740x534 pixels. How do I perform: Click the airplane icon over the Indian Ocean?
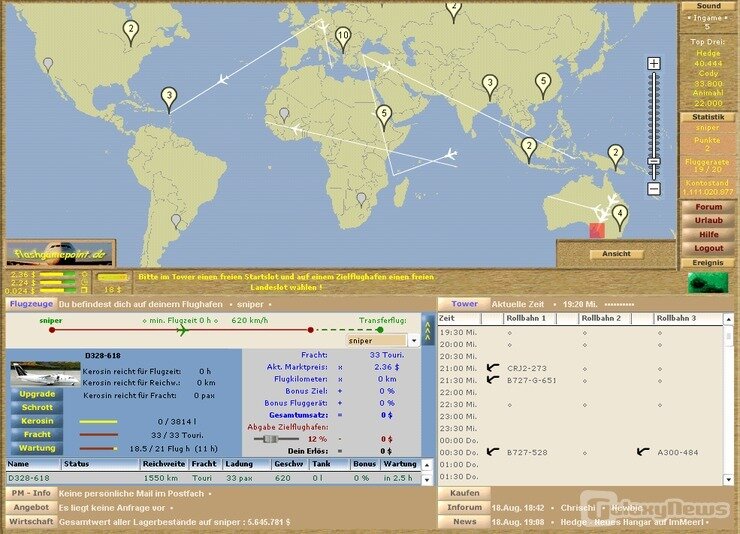pyautogui.click(x=450, y=154)
